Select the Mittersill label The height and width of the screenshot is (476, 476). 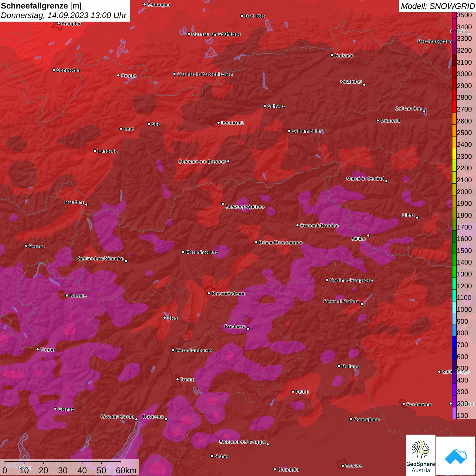[x=390, y=121]
